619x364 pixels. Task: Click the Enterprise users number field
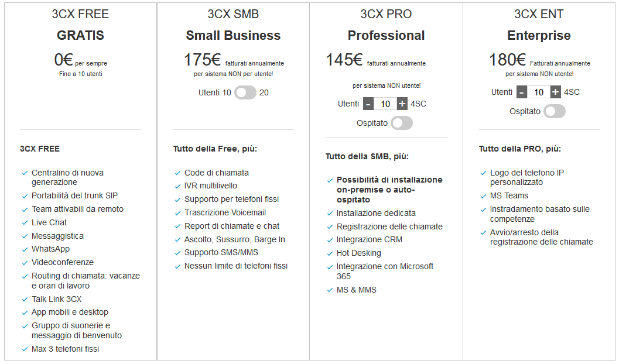point(539,92)
